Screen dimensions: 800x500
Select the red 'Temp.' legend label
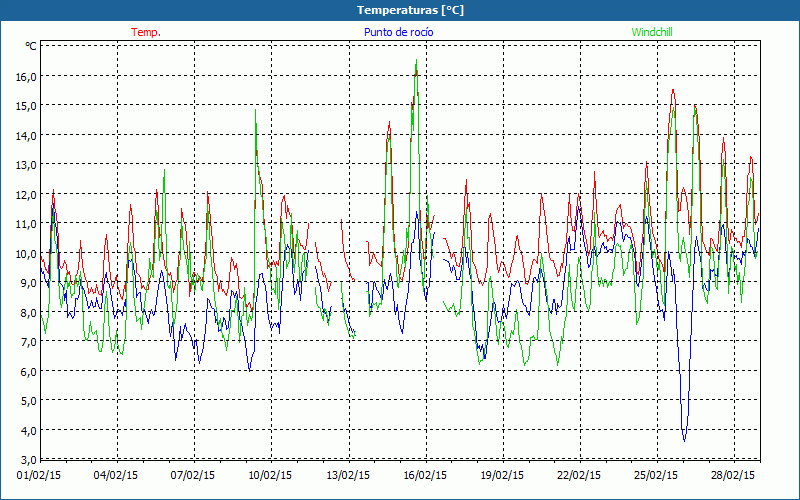coord(146,32)
